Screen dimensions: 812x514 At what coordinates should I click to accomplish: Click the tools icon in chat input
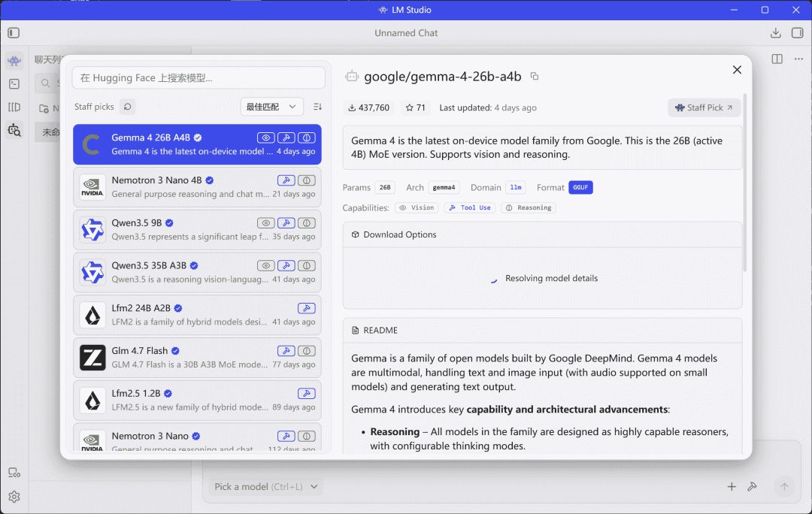tap(752, 486)
